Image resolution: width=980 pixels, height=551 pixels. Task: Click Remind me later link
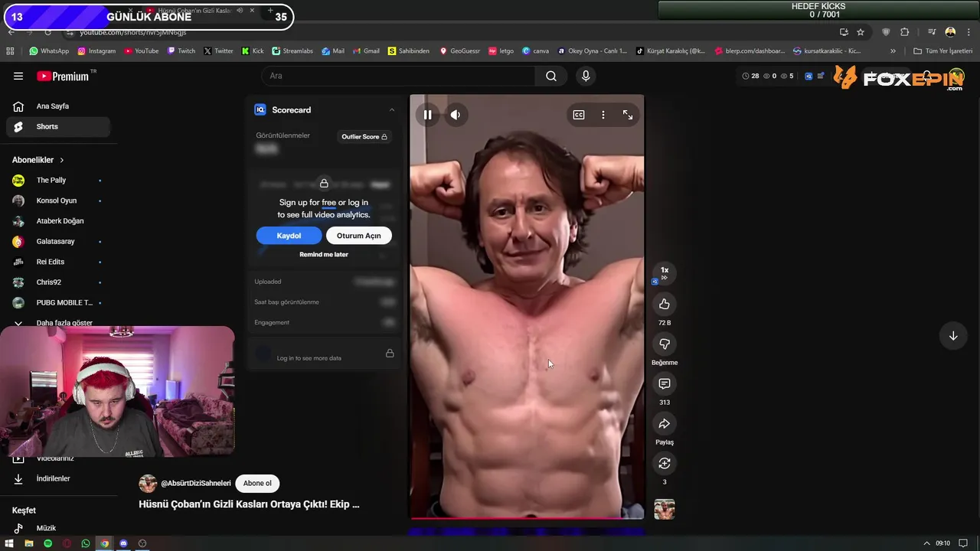pyautogui.click(x=324, y=254)
